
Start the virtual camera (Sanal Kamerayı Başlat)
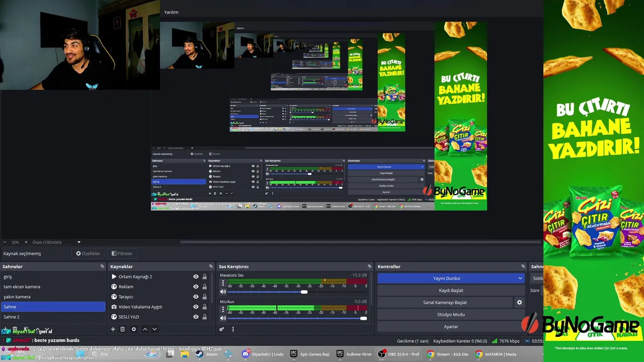(445, 302)
